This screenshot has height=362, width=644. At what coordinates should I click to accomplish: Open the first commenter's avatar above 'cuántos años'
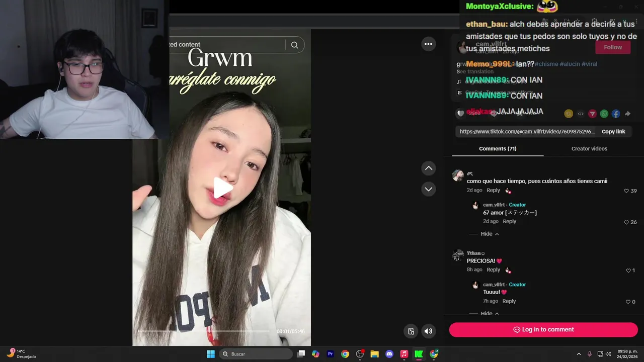coord(458,175)
